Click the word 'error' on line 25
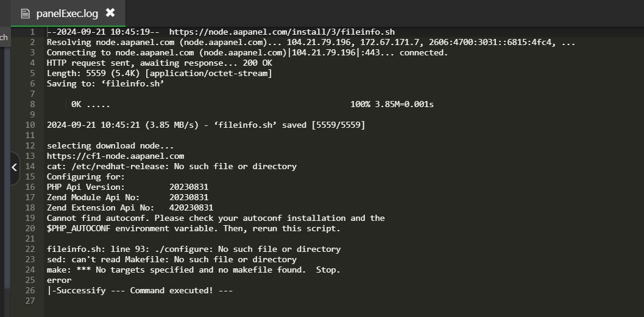Screen dimensions: 644x317 (59, 280)
